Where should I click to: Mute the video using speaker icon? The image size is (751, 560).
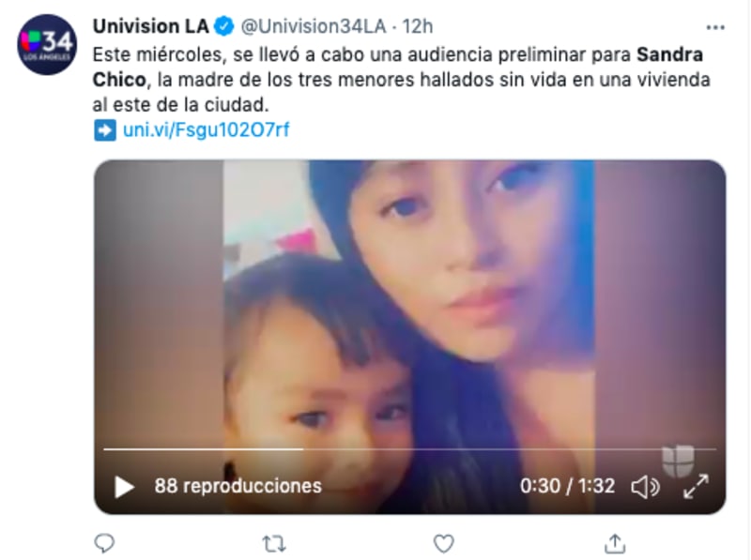pos(645,487)
